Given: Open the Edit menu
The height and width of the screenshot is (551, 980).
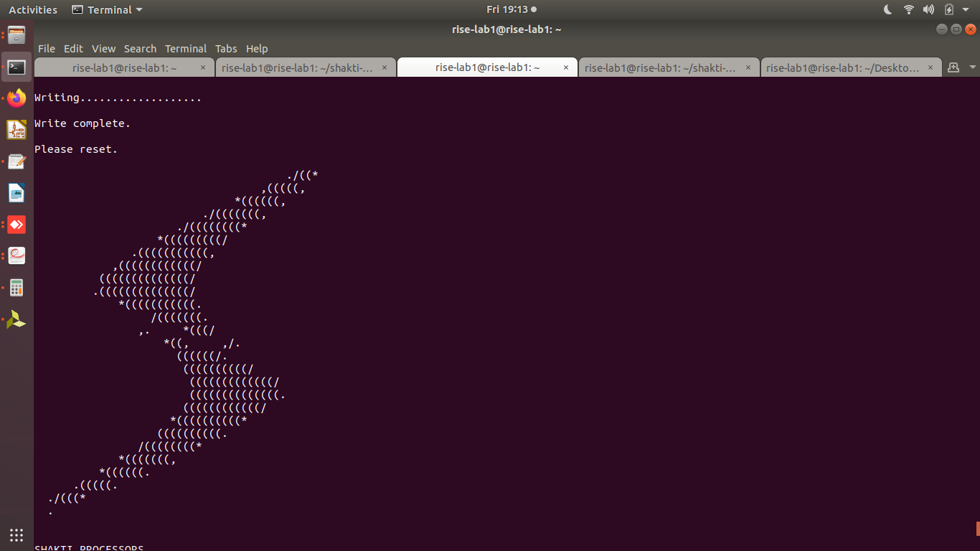Looking at the screenshot, I should (73, 49).
